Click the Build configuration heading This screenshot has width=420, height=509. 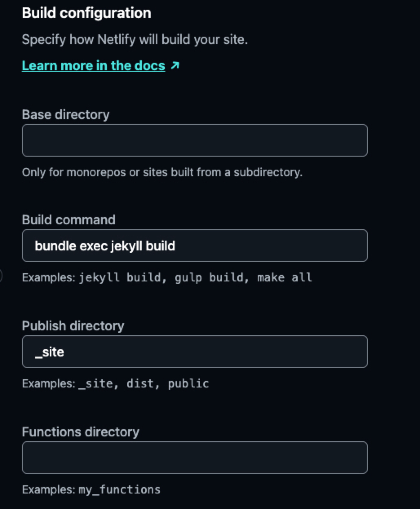click(86, 13)
